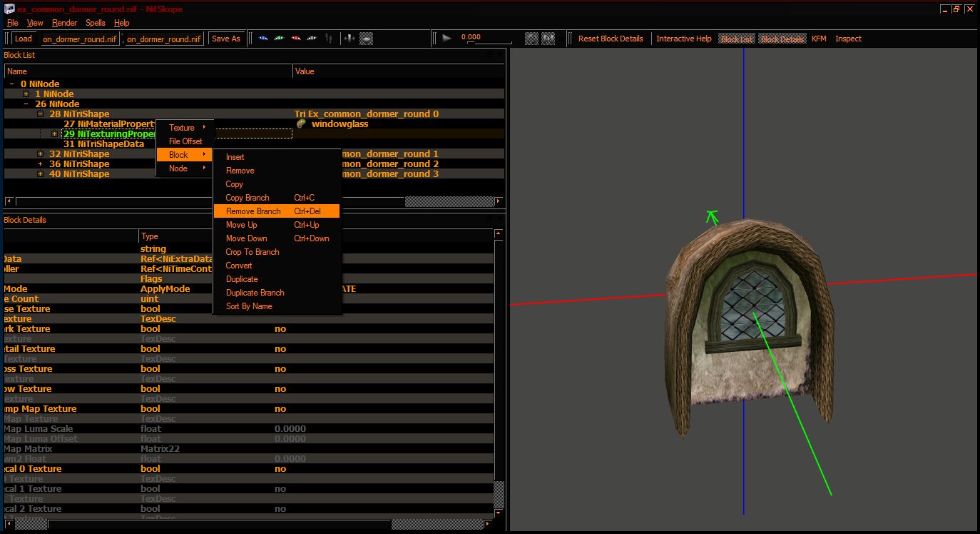Click the save file path field
The image size is (980, 534).
[164, 39]
